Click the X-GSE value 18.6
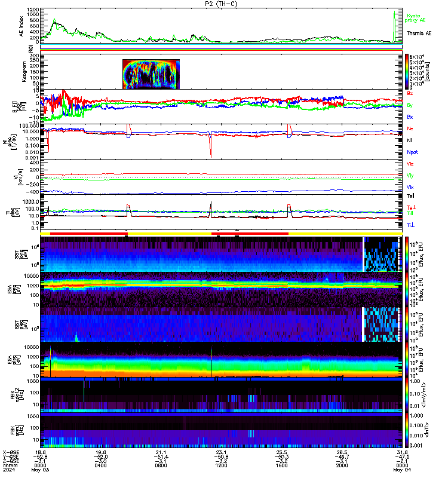This screenshot has height=478, width=448. (x=41, y=452)
